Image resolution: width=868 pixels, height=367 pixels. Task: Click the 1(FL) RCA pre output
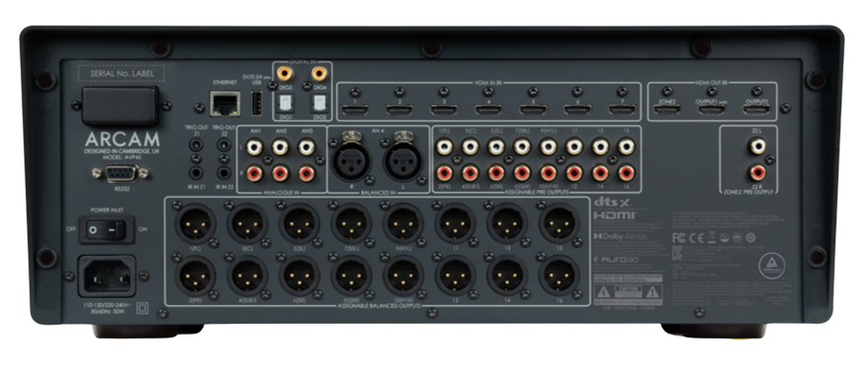coord(444,147)
